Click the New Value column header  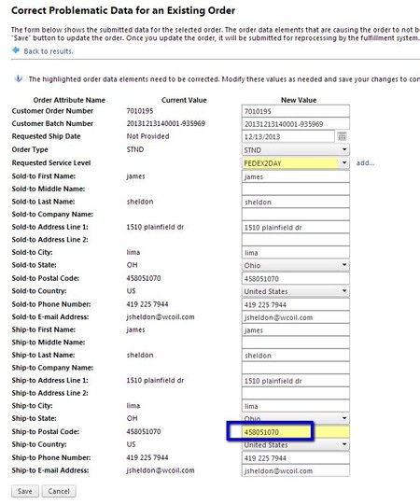coord(299,100)
